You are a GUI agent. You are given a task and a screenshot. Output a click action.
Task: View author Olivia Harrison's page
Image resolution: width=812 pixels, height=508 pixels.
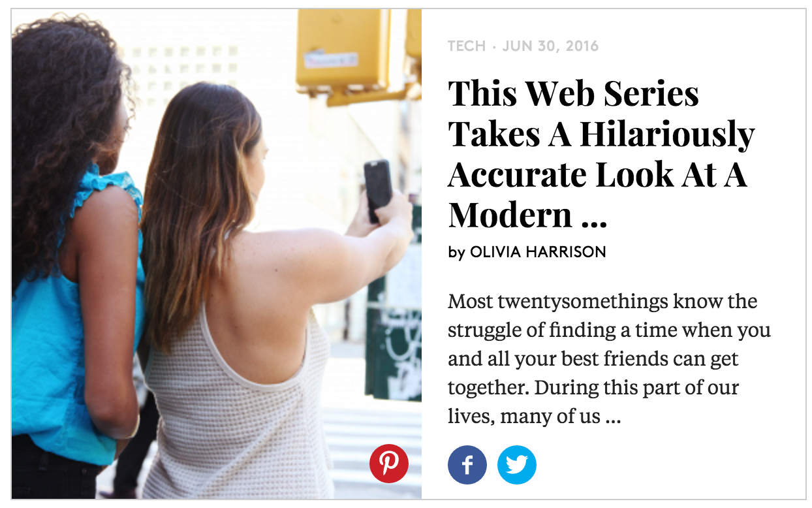(538, 252)
